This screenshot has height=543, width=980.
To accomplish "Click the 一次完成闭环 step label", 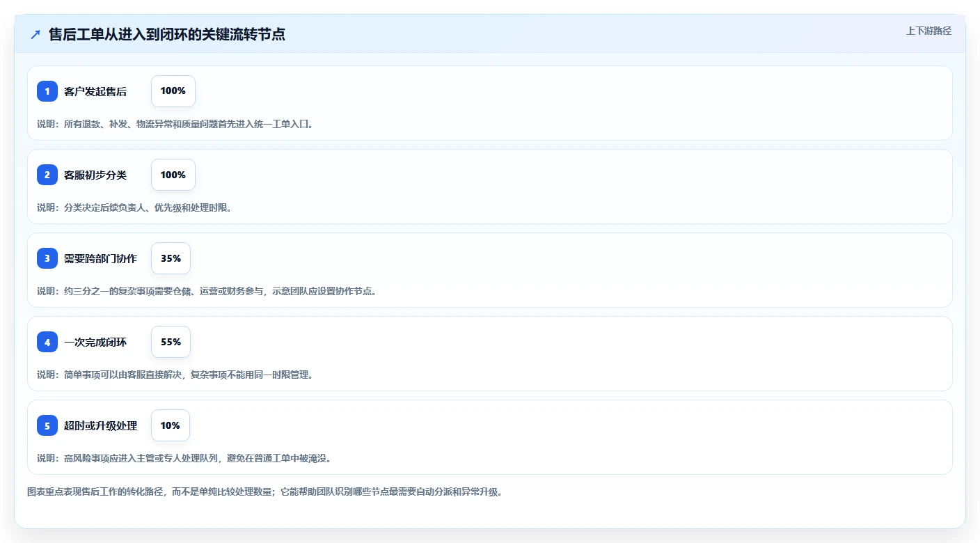I will pyautogui.click(x=95, y=342).
